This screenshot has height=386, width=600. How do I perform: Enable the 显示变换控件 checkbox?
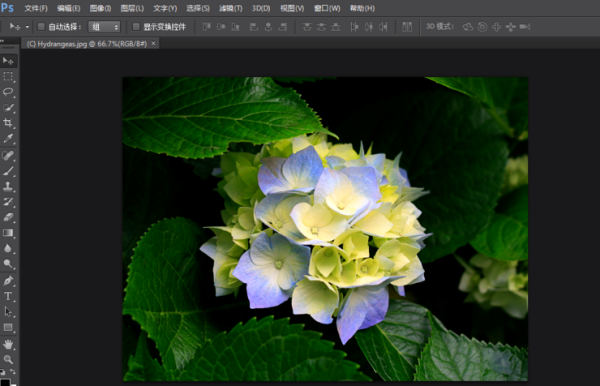136,27
